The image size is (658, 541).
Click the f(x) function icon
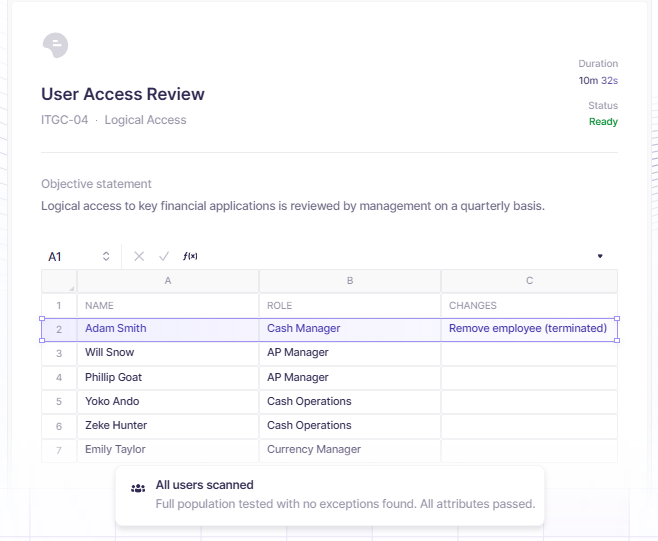pos(190,256)
